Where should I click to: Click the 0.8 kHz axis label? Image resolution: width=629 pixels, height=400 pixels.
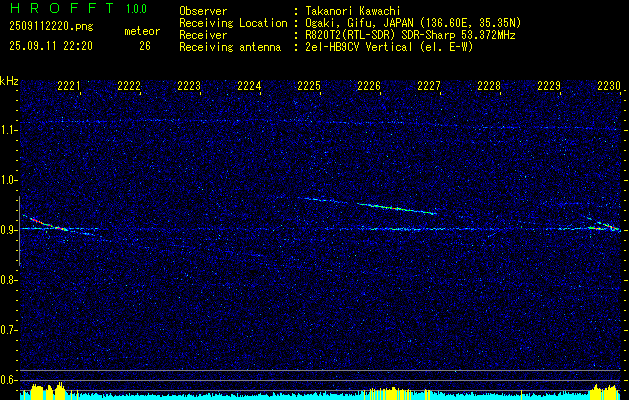(x=9, y=280)
